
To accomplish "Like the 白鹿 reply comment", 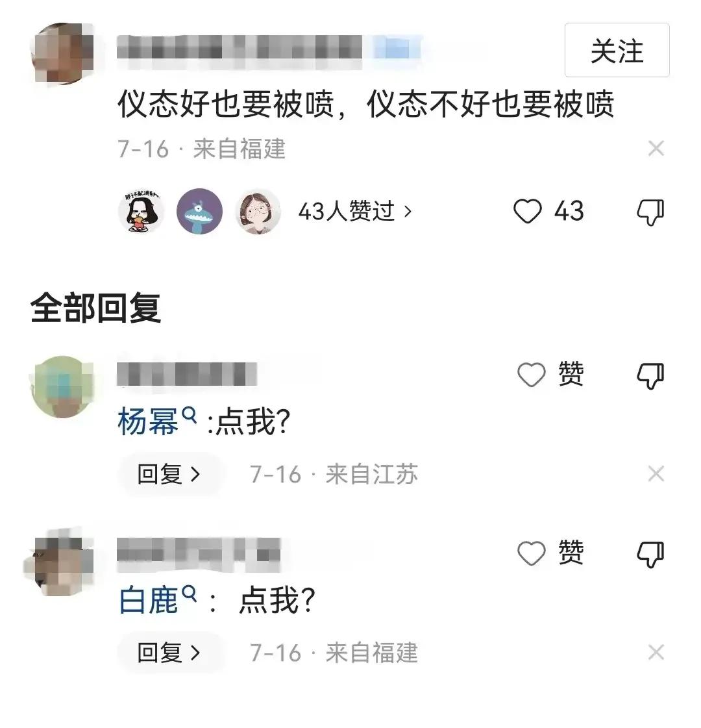I will pos(550,553).
